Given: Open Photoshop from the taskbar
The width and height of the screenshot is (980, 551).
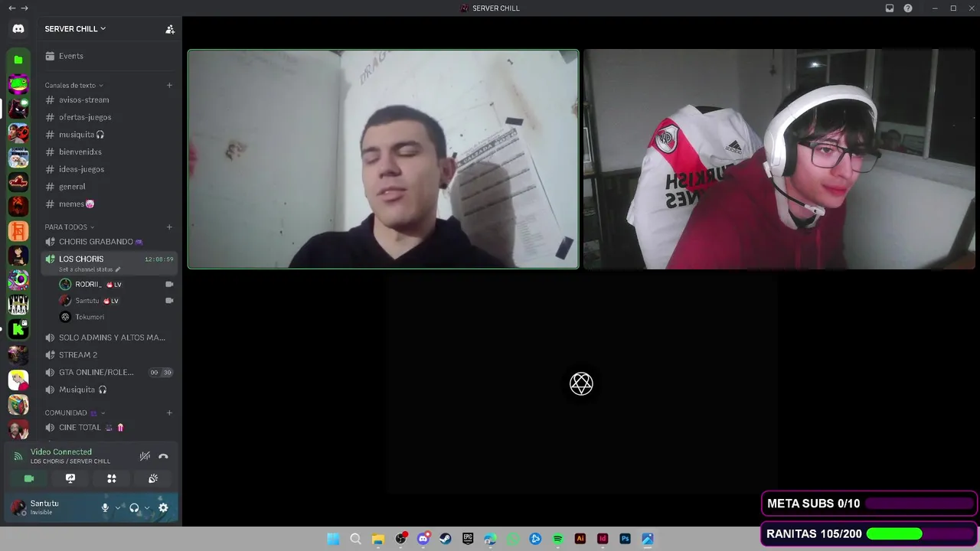Looking at the screenshot, I should (x=626, y=539).
